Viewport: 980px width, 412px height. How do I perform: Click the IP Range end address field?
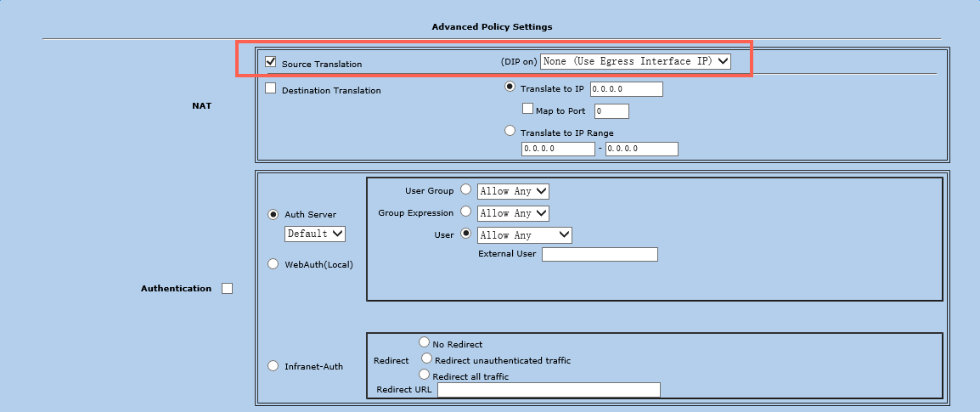[642, 149]
